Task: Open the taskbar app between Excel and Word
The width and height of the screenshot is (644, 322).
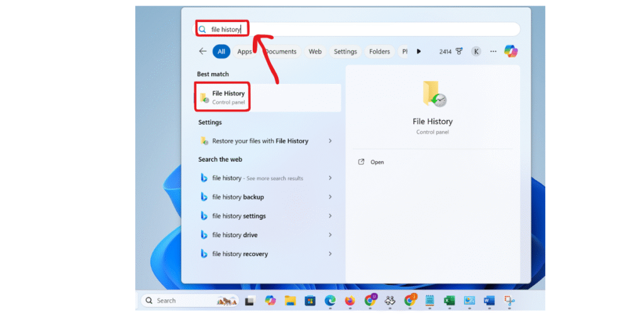Action: pos(469,301)
